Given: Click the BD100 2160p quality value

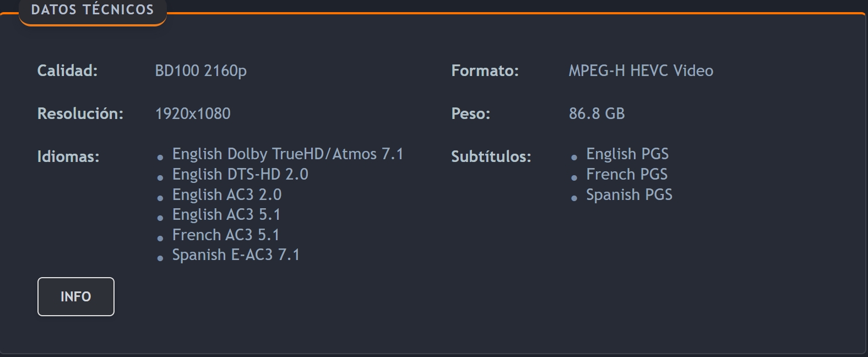Looking at the screenshot, I should tap(200, 71).
